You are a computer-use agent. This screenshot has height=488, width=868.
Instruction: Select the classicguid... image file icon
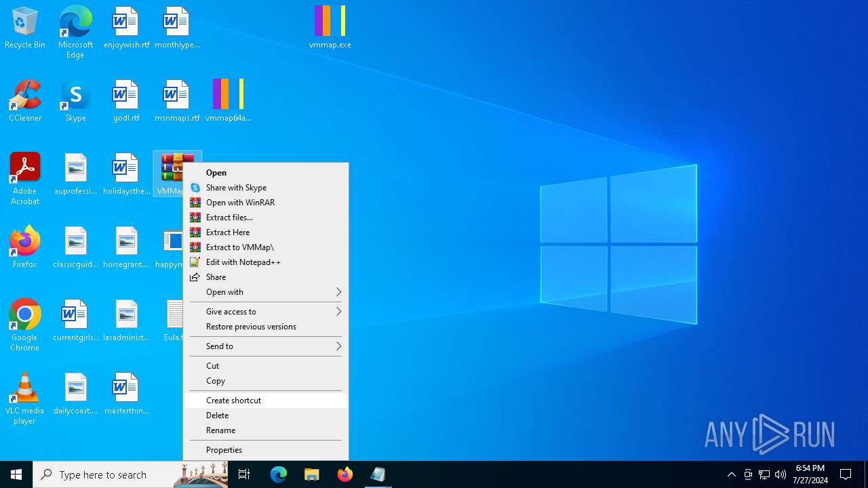[x=75, y=247]
